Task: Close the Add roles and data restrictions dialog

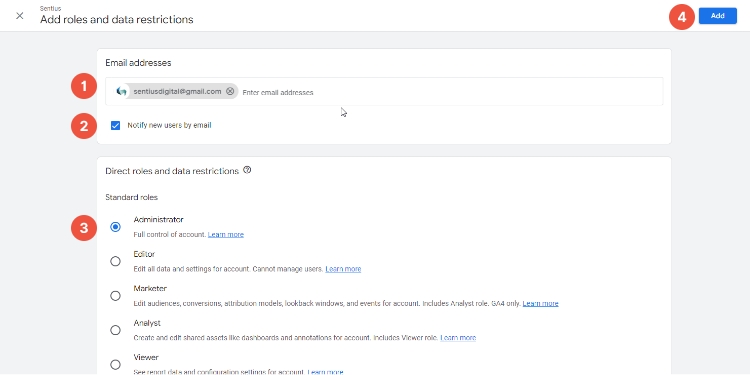Action: coord(20,16)
